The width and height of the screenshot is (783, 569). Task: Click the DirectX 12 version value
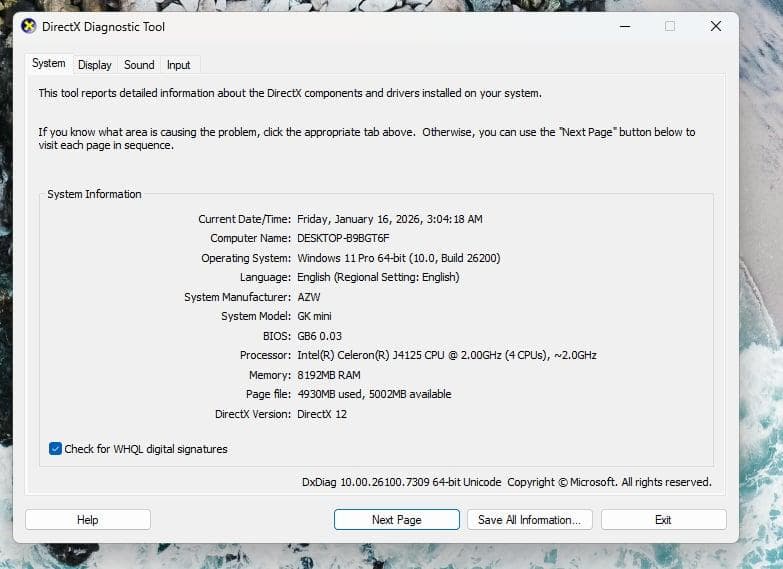322,414
